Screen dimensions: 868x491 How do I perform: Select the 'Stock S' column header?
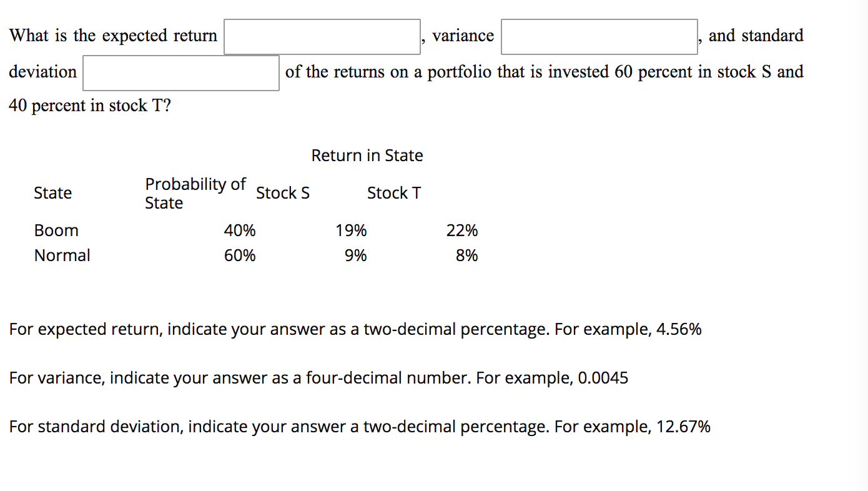point(282,193)
